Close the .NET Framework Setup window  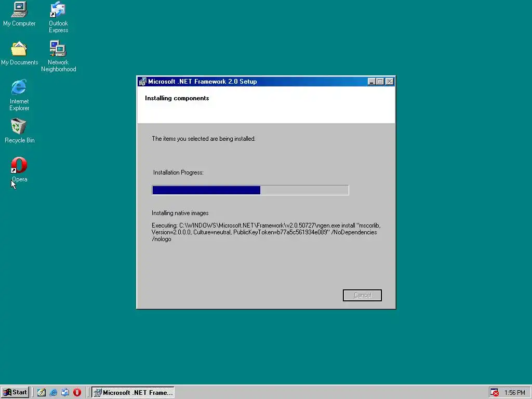click(390, 82)
